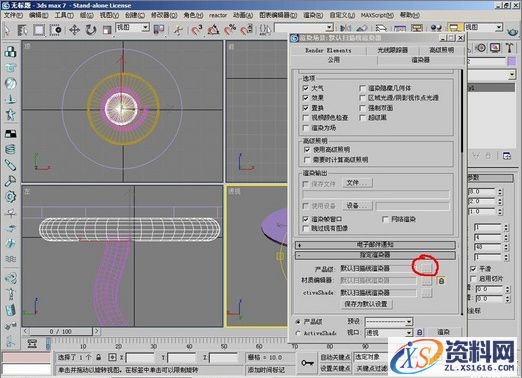
Task: Collapse the 指定渲染器 rollout
Action: click(375, 255)
